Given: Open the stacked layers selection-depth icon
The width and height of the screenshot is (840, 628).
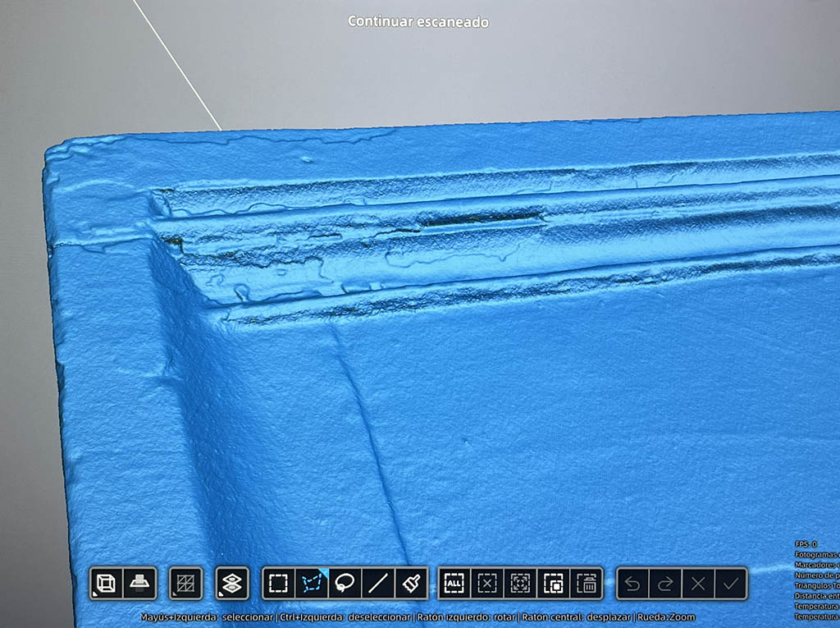Looking at the screenshot, I should click(232, 583).
